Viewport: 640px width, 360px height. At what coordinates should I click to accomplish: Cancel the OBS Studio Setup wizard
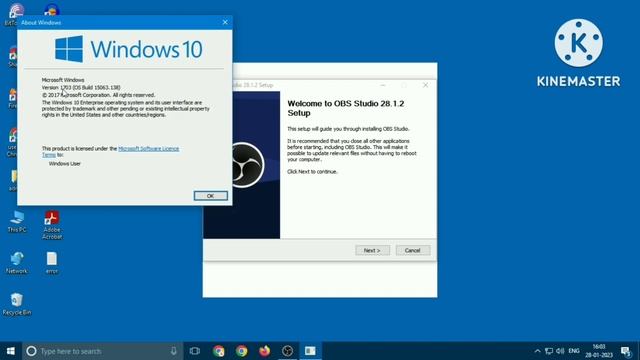point(413,250)
